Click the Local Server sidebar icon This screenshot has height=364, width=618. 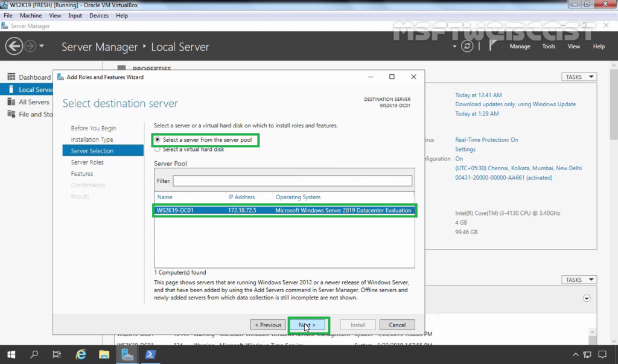(x=11, y=89)
